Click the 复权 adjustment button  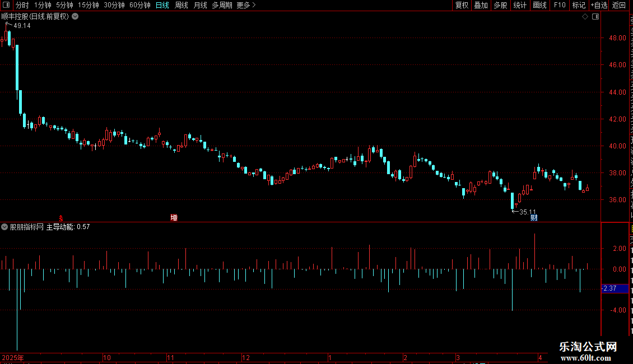tap(462, 5)
